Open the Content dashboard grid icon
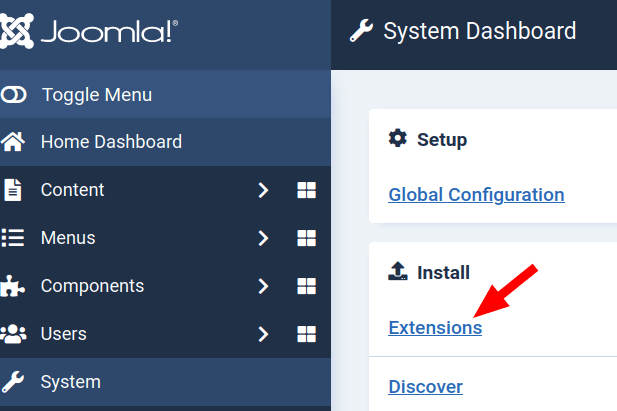This screenshot has width=617, height=411. (x=306, y=190)
